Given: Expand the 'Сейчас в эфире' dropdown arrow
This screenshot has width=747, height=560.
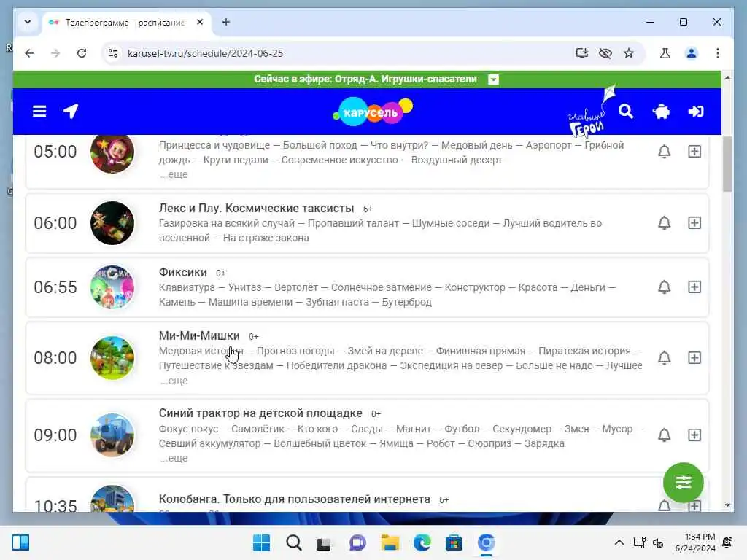Looking at the screenshot, I should tap(494, 79).
